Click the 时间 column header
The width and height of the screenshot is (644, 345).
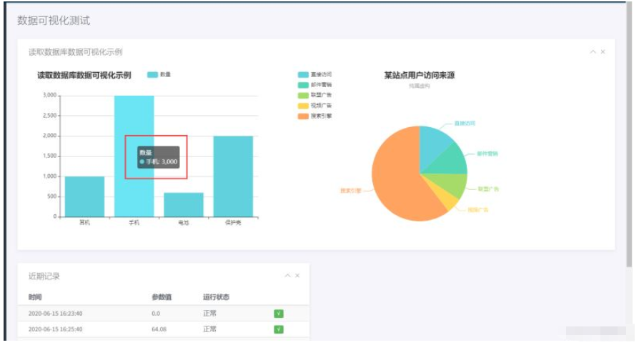coord(35,297)
